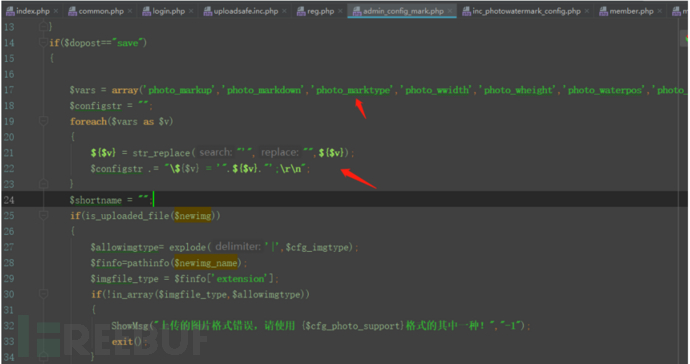
Task: Click 'extension' string on line 29
Action: (240, 279)
